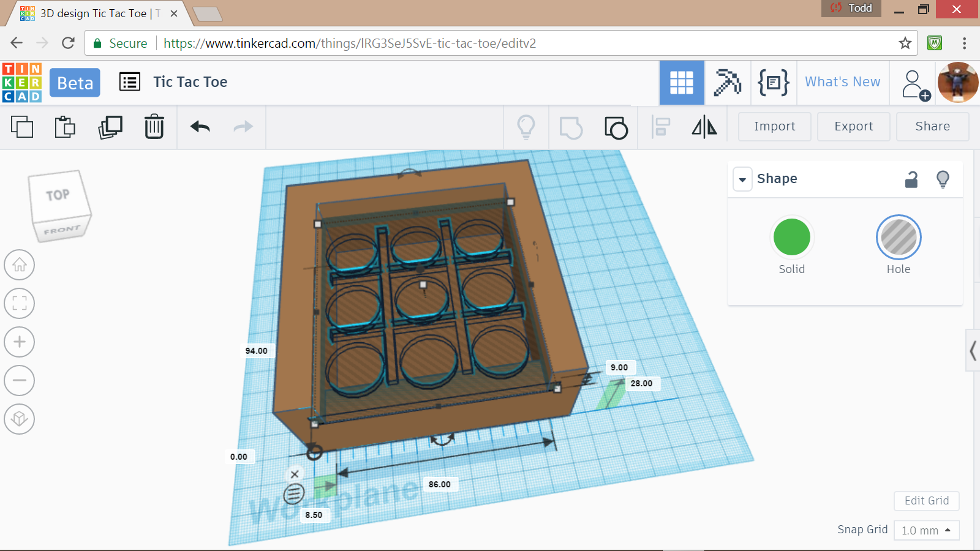This screenshot has height=551, width=980.
Task: Click Fit all in view icon
Action: 20,303
